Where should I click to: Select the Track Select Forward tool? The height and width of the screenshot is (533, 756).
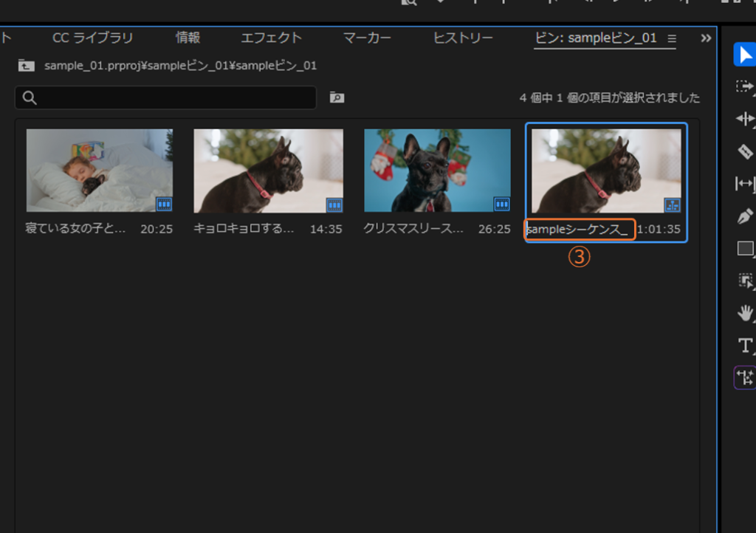(744, 87)
